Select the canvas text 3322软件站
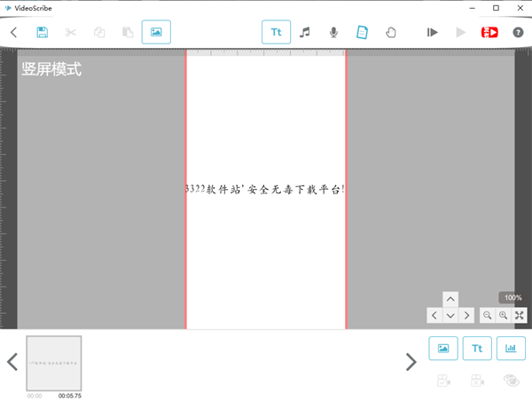The height and width of the screenshot is (401, 532). [265, 189]
